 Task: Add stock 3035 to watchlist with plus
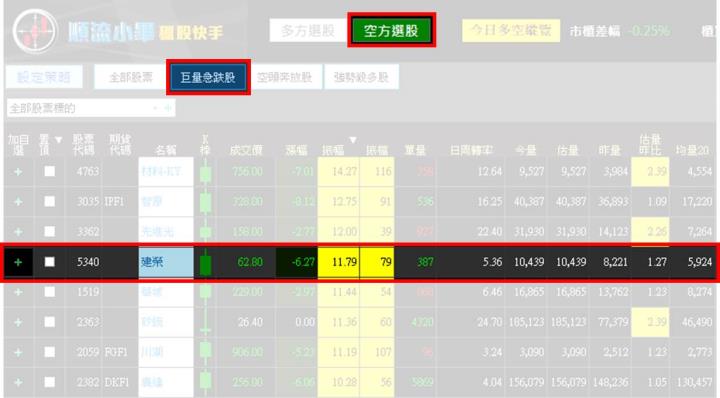18,202
